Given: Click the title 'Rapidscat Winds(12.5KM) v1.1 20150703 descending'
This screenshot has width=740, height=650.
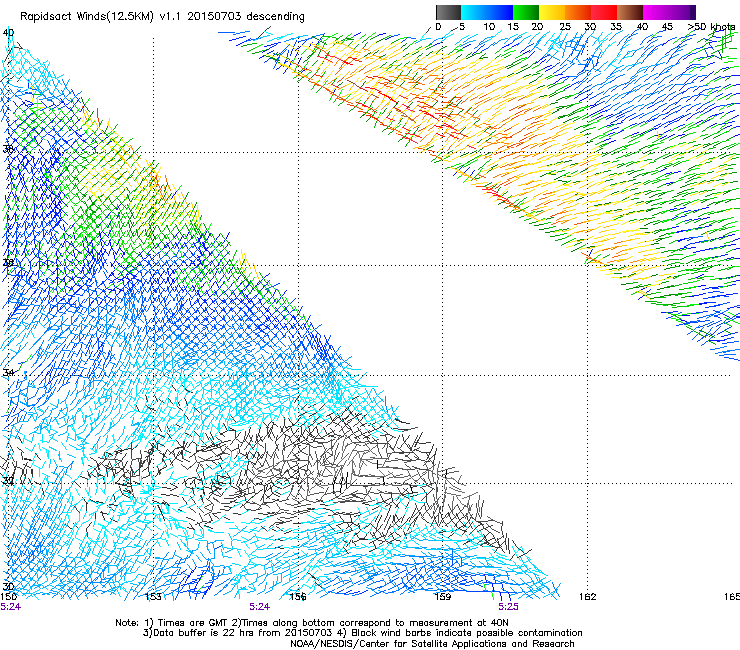Looking at the screenshot, I should (x=162, y=17).
